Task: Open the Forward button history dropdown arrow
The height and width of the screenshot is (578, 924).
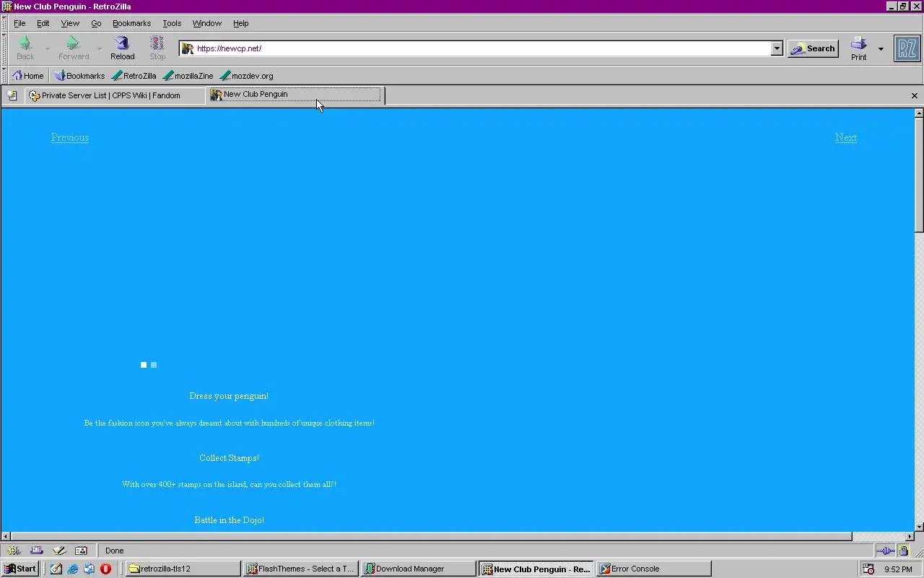Action: click(x=100, y=48)
